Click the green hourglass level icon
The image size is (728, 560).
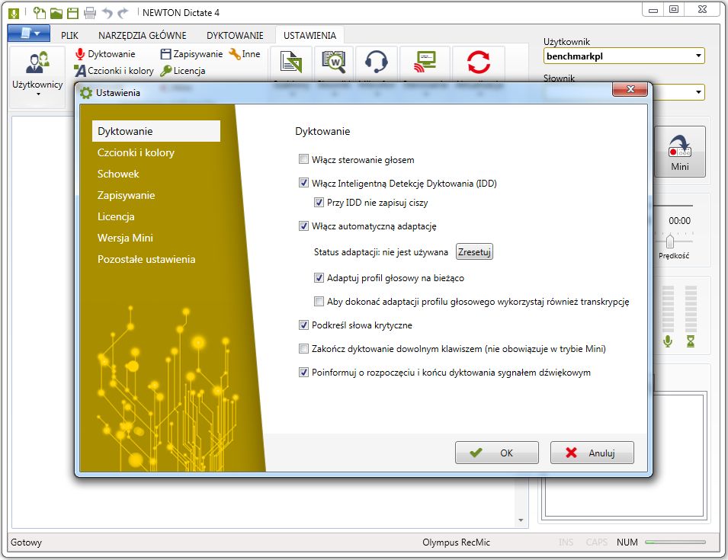(691, 341)
